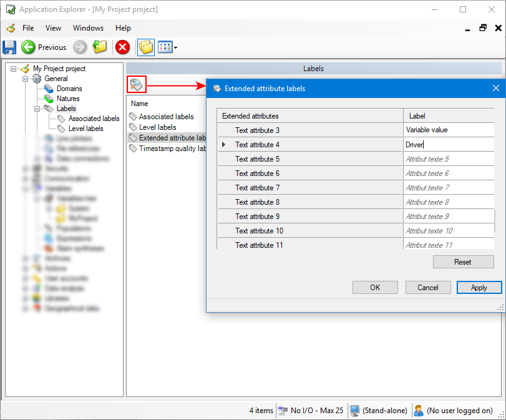This screenshot has width=506, height=420.
Task: Open the view mode dropdown arrow
Action: point(176,47)
